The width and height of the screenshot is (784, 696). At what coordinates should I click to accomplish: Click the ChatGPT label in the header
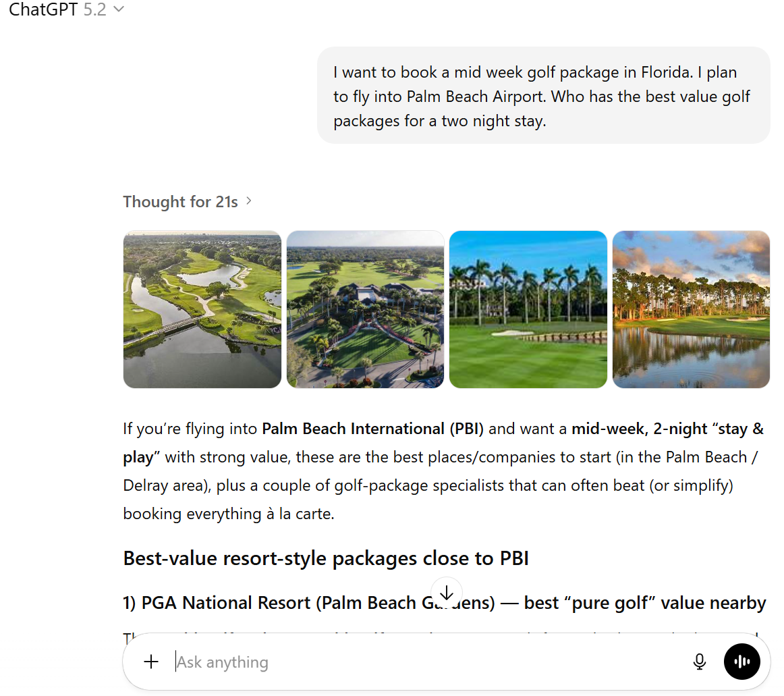43,9
